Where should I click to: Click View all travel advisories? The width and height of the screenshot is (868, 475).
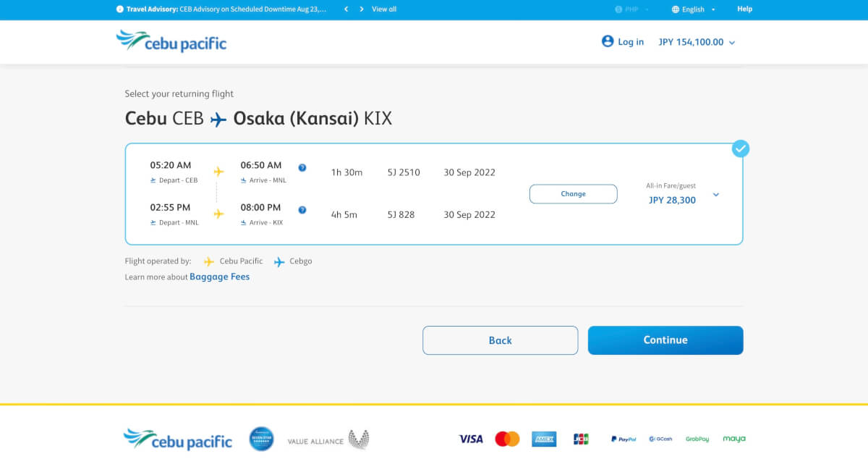[x=384, y=9]
